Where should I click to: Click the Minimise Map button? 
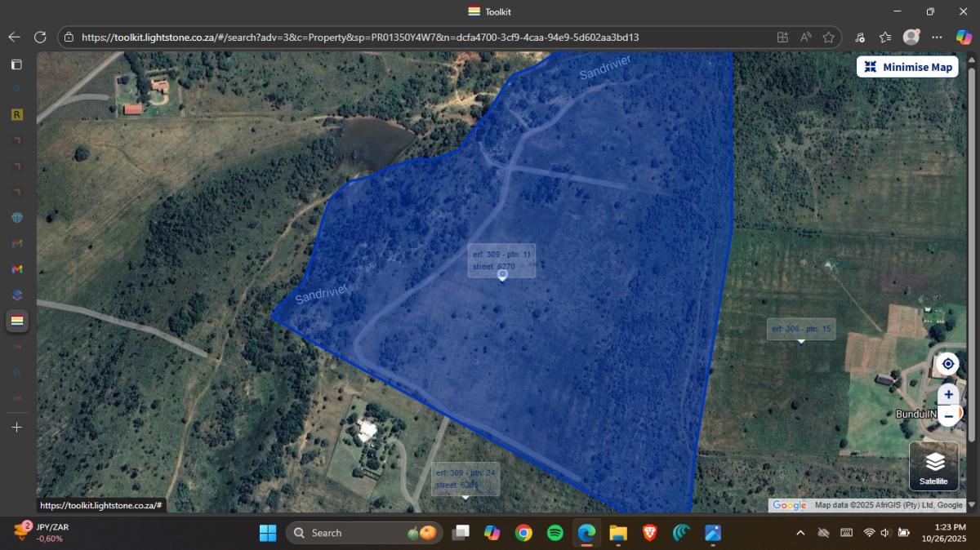[x=907, y=67]
